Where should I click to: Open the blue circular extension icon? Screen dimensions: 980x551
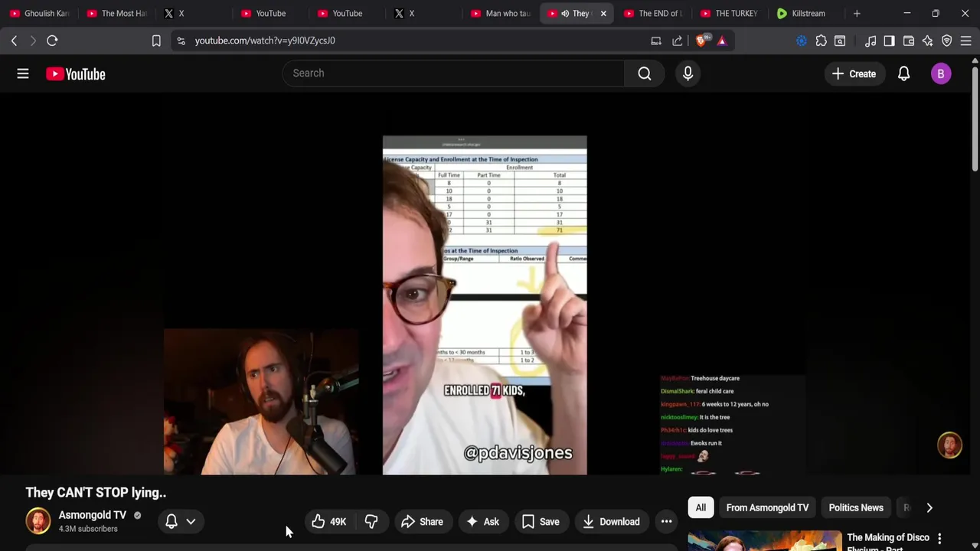[802, 41]
